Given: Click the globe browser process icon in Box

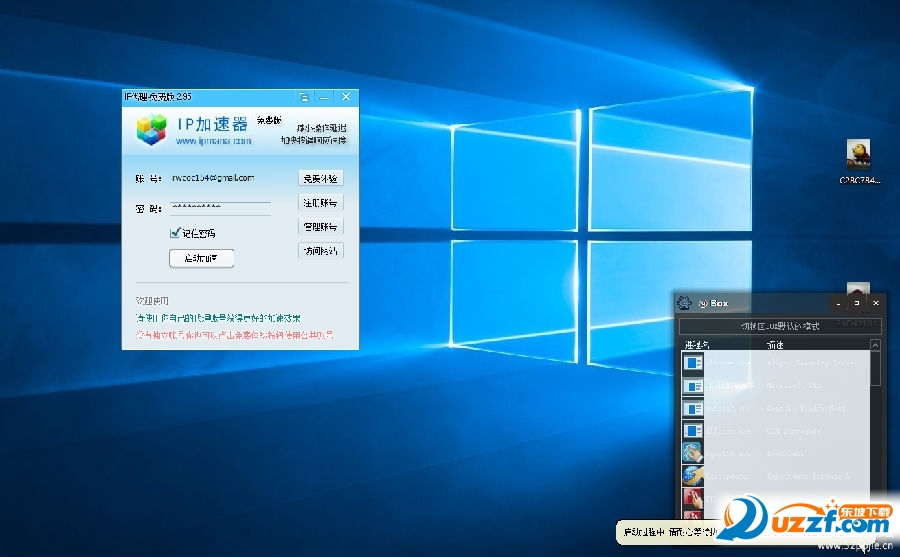Looking at the screenshot, I should tap(693, 476).
